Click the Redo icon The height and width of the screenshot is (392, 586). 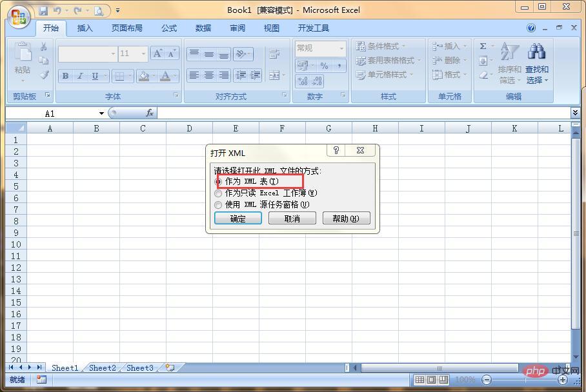[77, 10]
